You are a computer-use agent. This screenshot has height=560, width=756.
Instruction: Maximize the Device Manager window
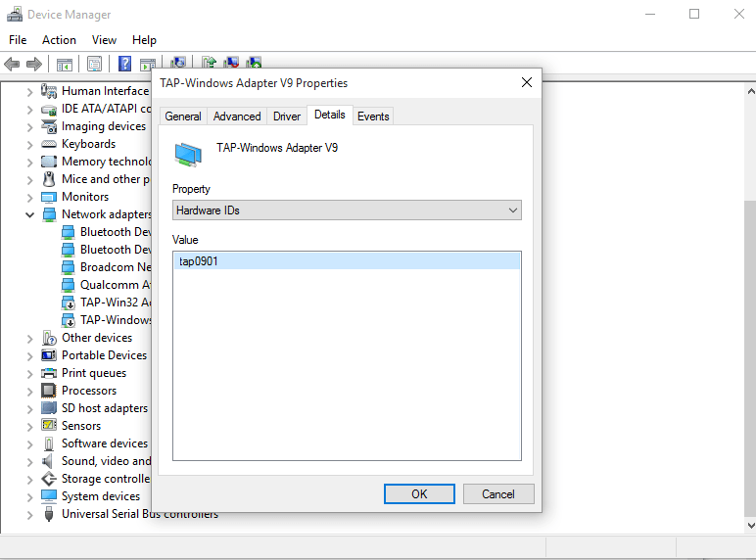pyautogui.click(x=693, y=14)
